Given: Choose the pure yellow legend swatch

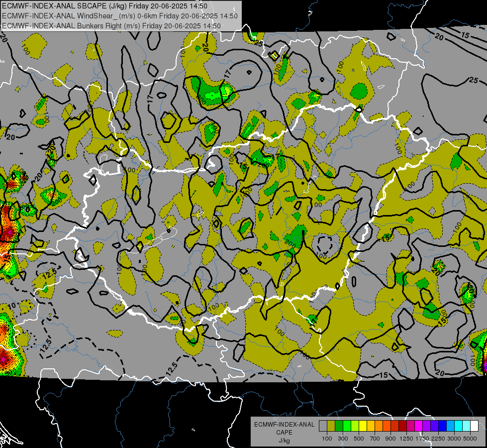Looking at the screenshot, I should pos(363,426).
